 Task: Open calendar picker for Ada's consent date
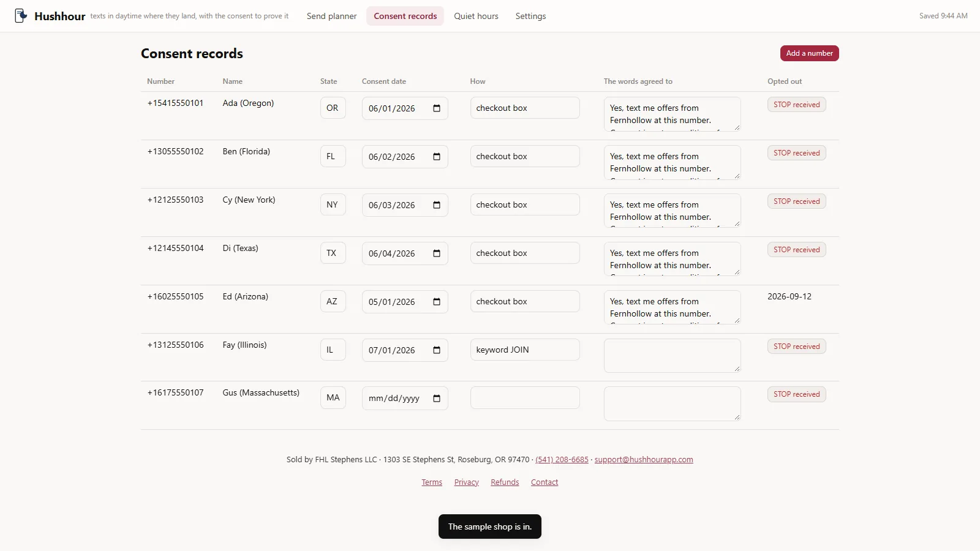pos(437,108)
